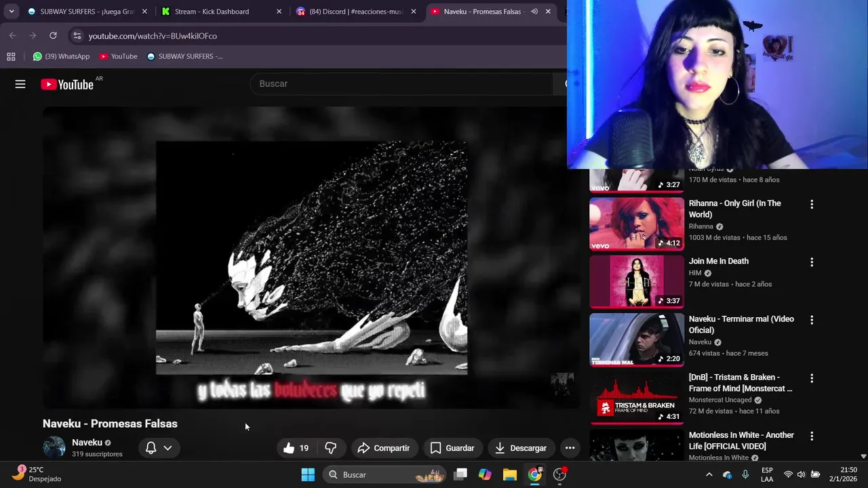The height and width of the screenshot is (488, 868).
Task: Mute the Naveku tab audio
Action: pyautogui.click(x=534, y=12)
